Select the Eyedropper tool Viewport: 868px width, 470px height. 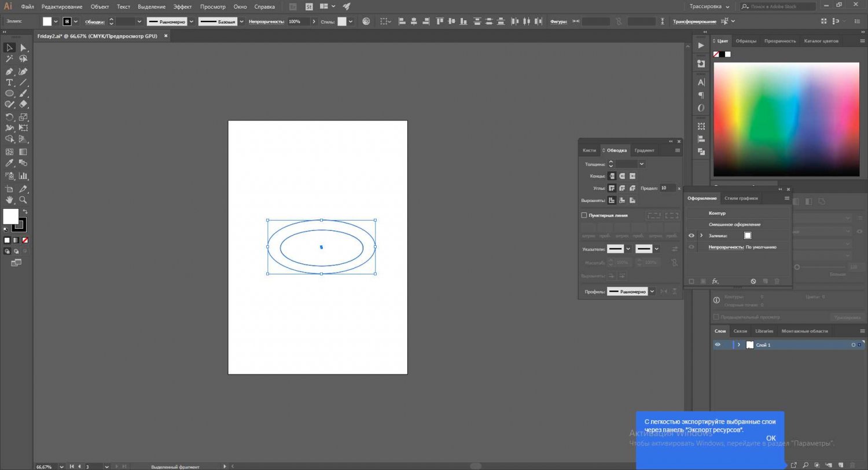(x=10, y=164)
